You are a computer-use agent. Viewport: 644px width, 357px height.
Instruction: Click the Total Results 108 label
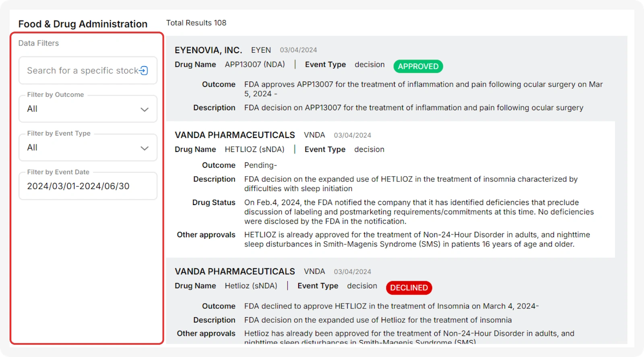196,23
